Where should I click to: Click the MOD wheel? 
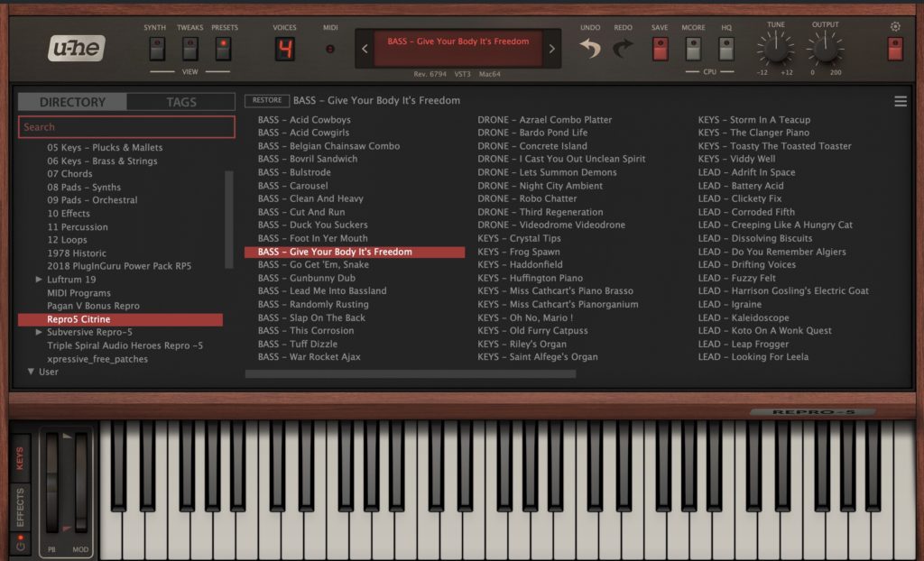click(80, 483)
